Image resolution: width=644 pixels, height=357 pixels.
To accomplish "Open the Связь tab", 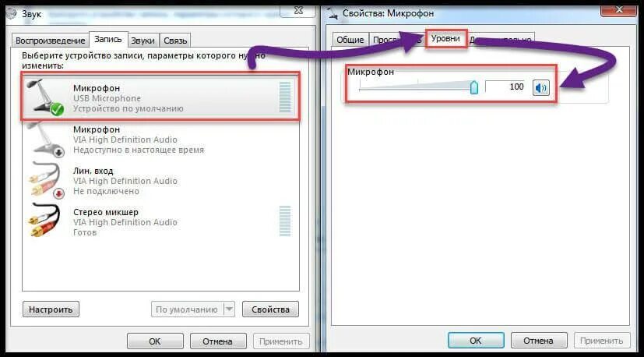I will (x=175, y=41).
